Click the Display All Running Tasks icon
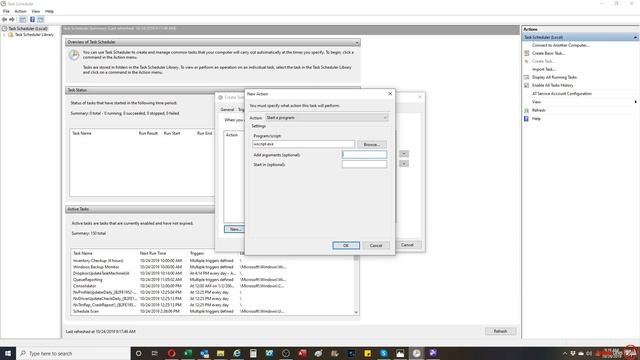The image size is (640, 360). click(527, 77)
